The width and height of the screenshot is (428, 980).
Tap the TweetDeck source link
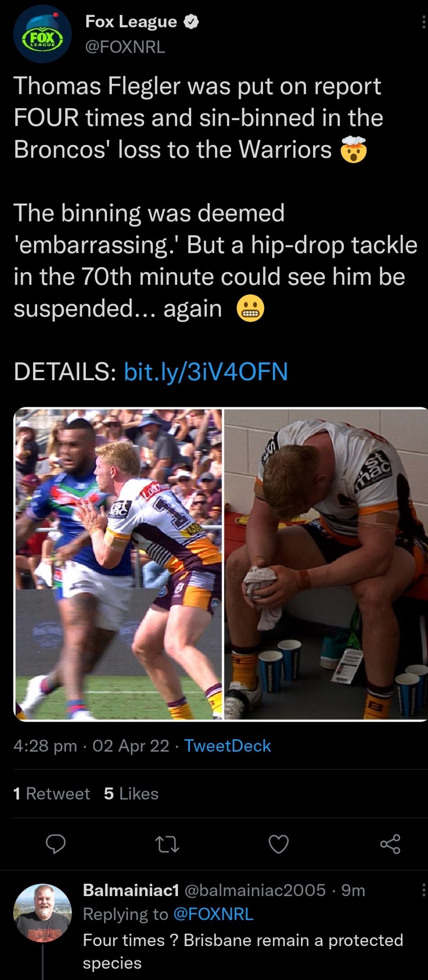228,746
